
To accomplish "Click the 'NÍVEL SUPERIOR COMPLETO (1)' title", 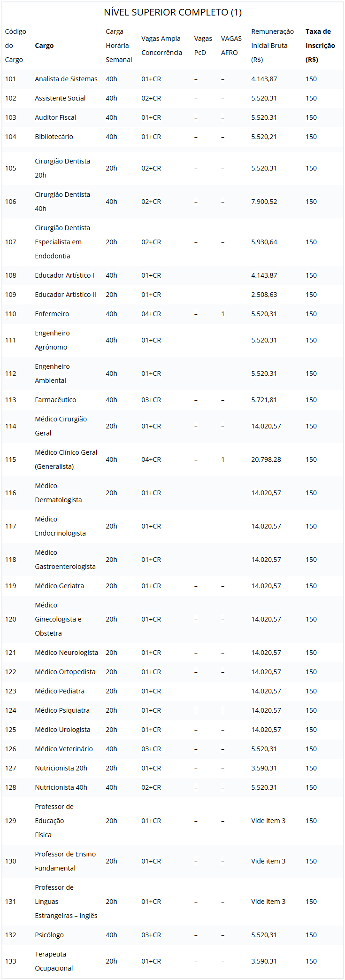I will [x=173, y=12].
